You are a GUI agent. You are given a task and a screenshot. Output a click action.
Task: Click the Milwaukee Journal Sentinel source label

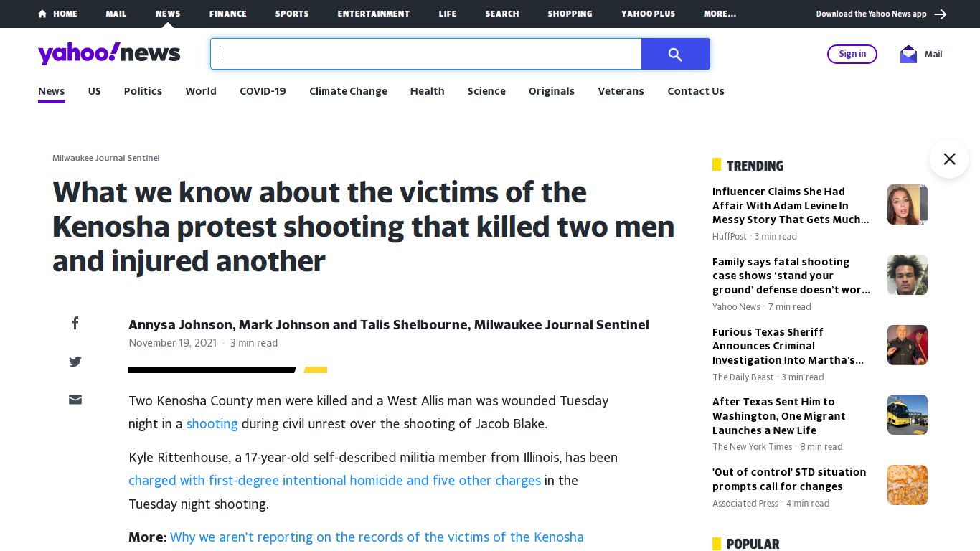coord(106,158)
